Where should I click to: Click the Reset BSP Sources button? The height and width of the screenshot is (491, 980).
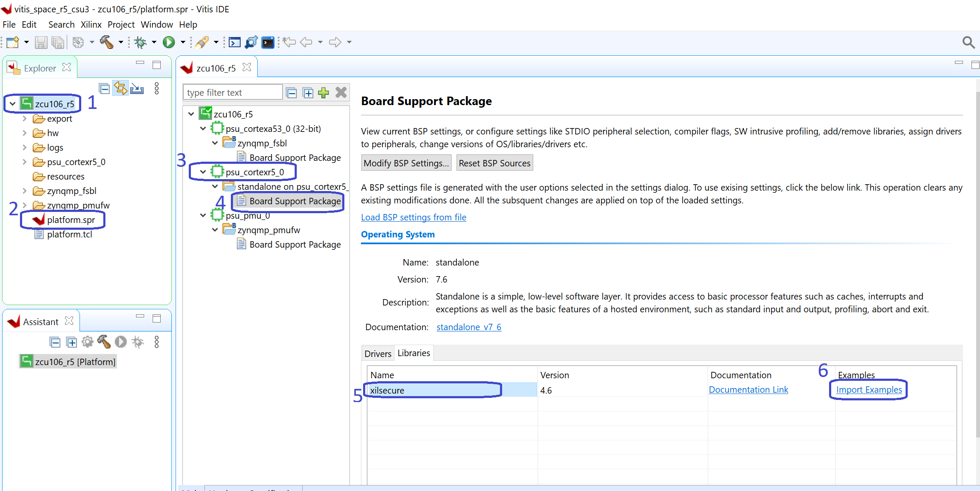pyautogui.click(x=494, y=163)
